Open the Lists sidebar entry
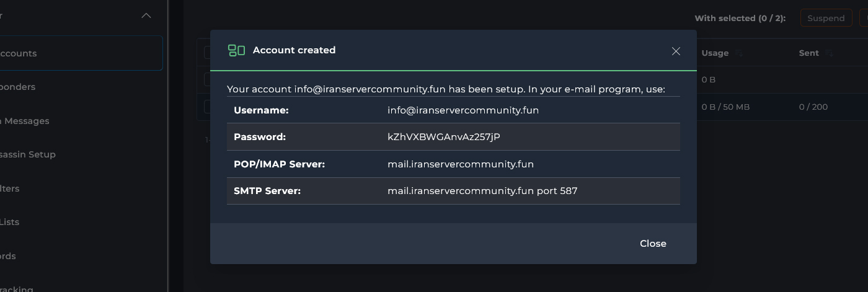Image resolution: width=868 pixels, height=292 pixels. (x=10, y=222)
